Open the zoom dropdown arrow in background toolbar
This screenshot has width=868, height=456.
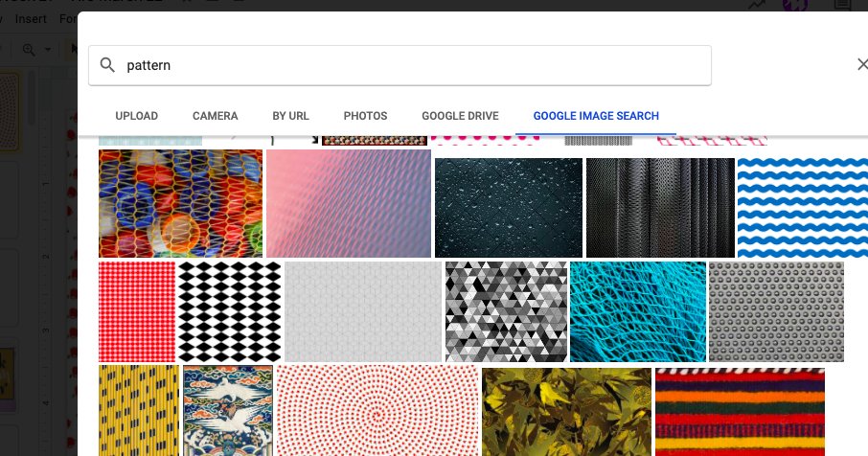48,50
